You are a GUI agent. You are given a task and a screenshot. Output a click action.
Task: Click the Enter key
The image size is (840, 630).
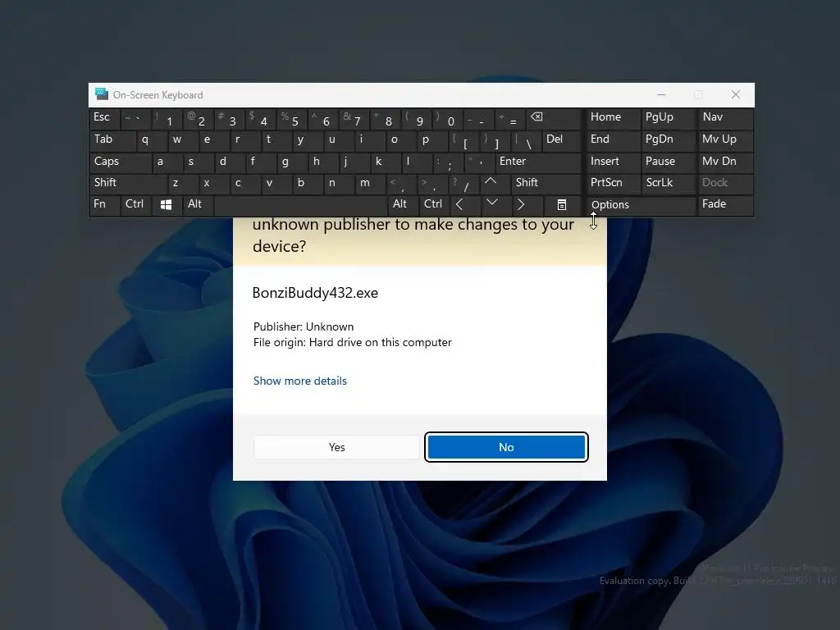coord(538,162)
